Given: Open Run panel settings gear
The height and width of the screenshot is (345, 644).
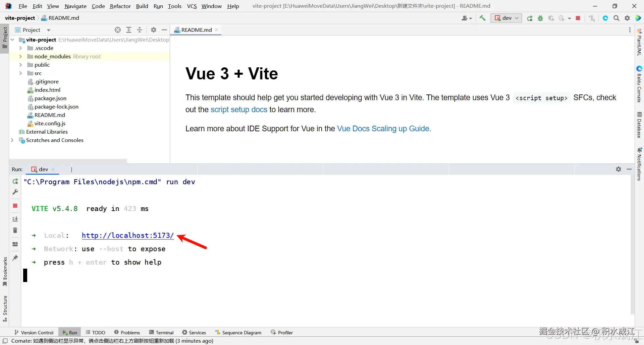Looking at the screenshot, I should (619, 169).
